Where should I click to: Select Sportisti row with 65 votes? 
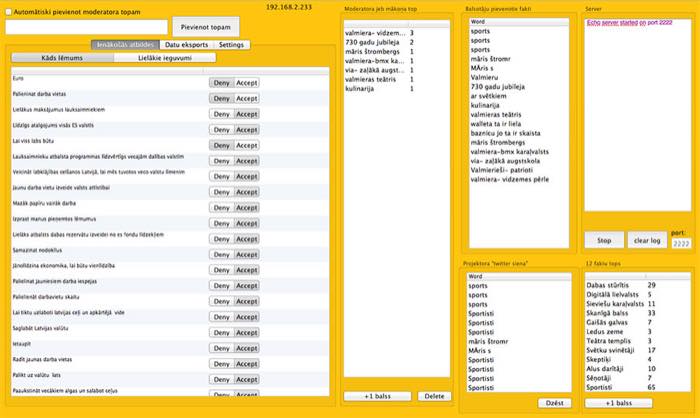[638, 388]
